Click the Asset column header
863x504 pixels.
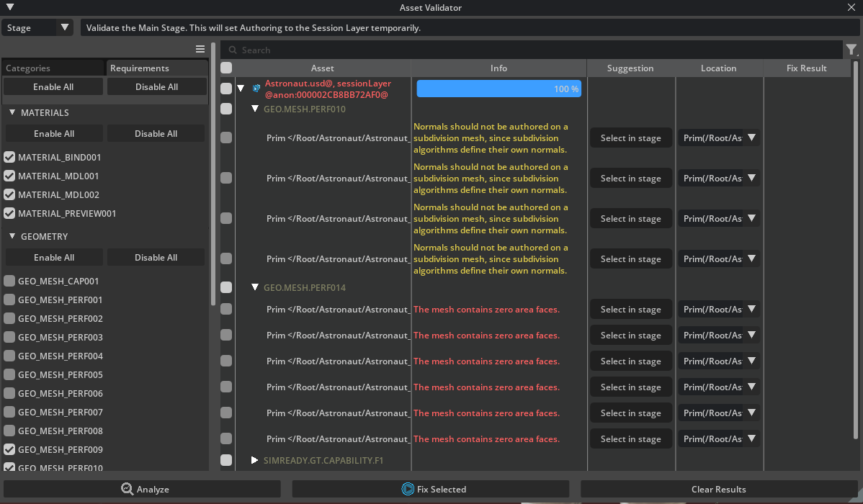(x=322, y=68)
